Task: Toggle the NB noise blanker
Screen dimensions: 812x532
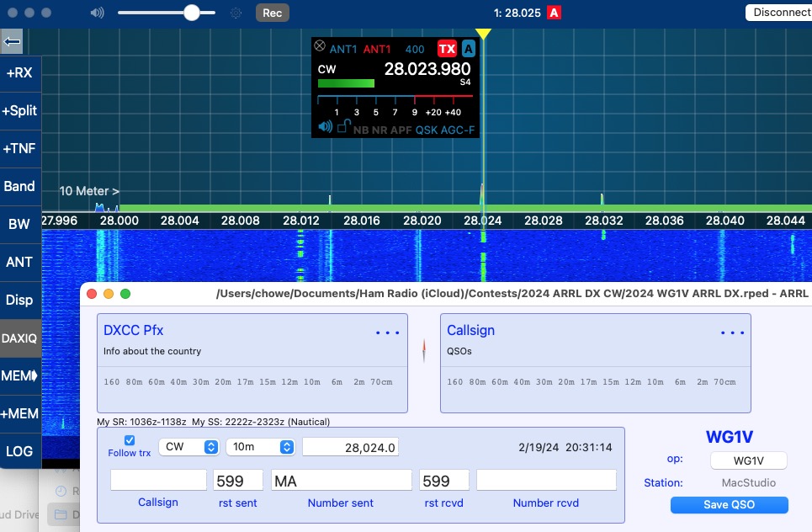Action: [x=361, y=130]
